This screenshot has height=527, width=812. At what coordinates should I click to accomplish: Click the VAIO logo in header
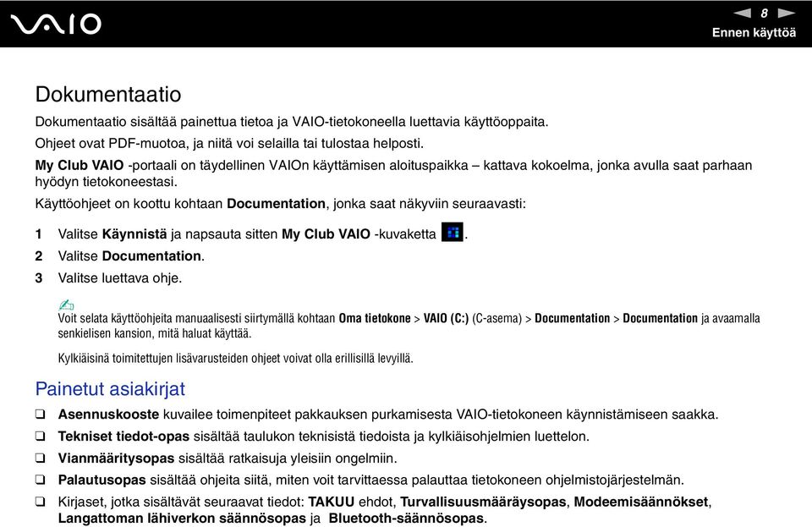(56, 24)
